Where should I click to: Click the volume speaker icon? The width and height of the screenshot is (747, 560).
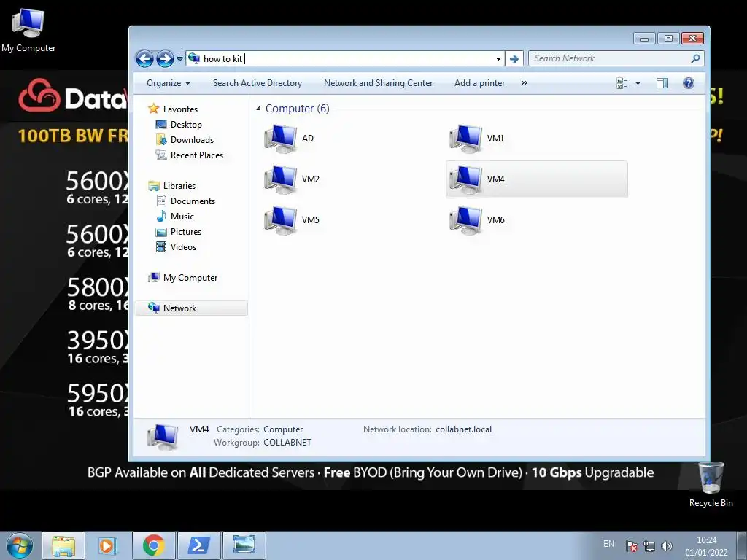(x=667, y=546)
